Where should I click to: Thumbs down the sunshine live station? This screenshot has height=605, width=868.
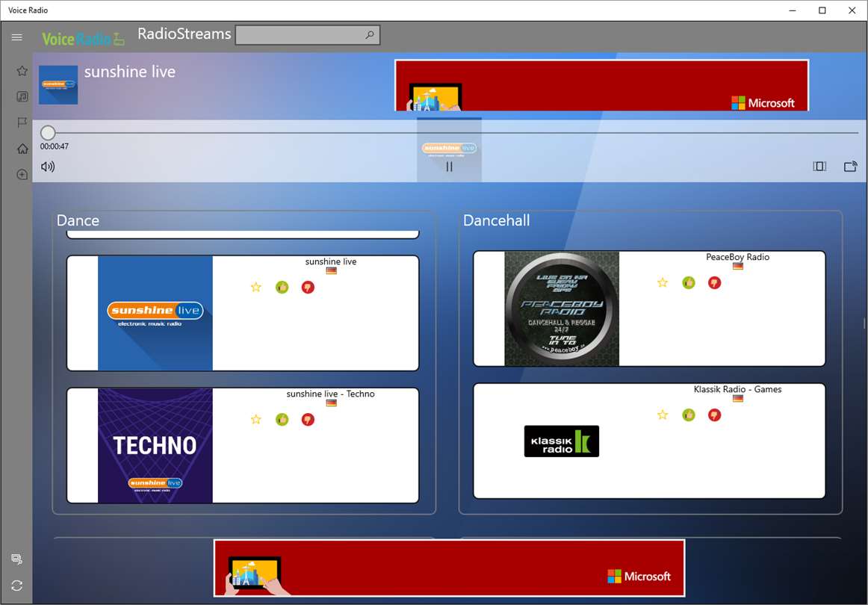[x=308, y=288]
